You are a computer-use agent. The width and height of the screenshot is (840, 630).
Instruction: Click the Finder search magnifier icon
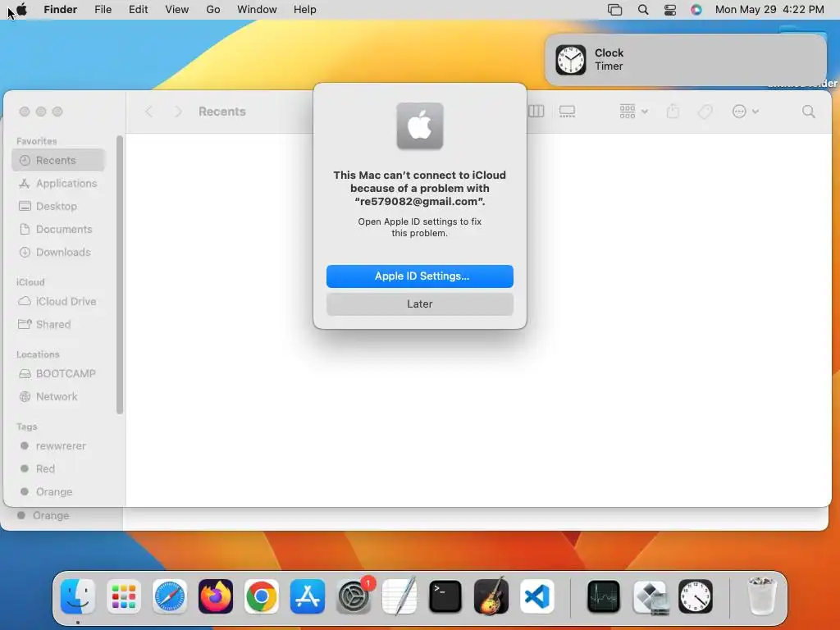pos(808,112)
